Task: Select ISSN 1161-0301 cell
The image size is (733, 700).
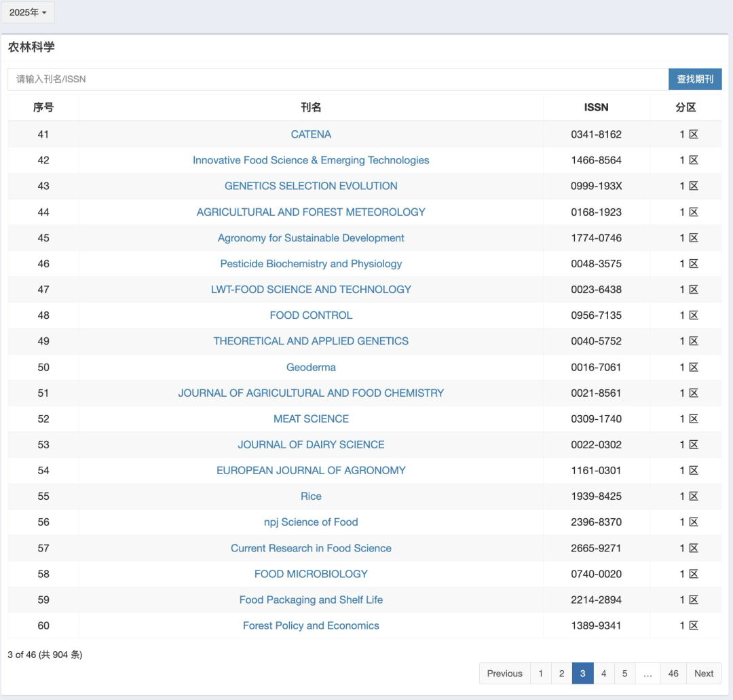Action: coord(596,471)
